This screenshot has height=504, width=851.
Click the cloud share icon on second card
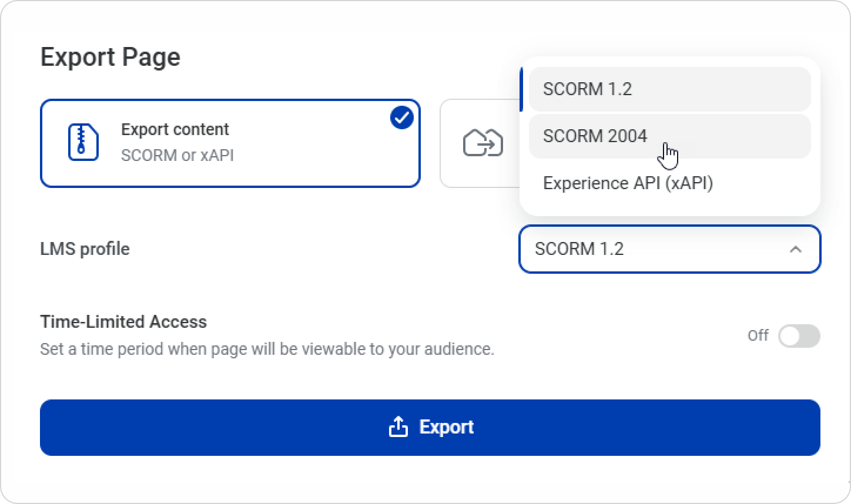pyautogui.click(x=483, y=143)
